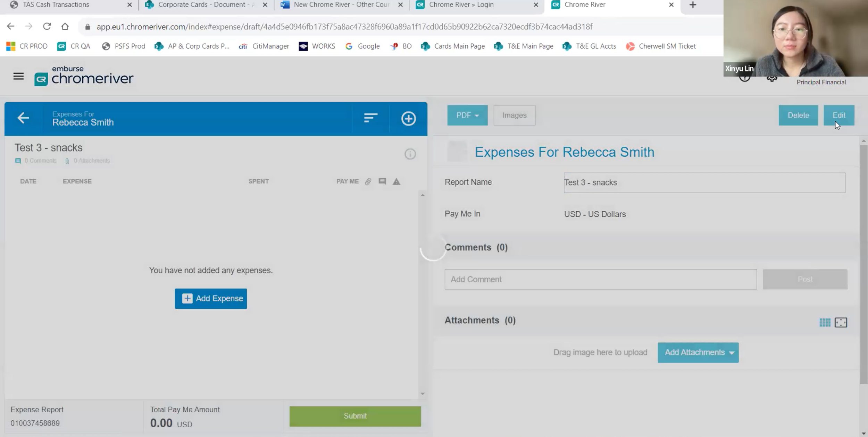Click the sort expenses icon

[370, 118]
